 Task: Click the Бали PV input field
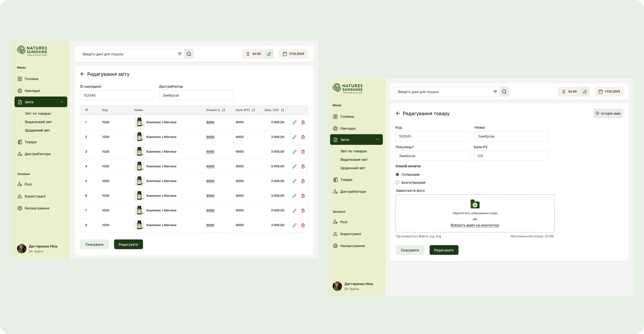click(511, 156)
